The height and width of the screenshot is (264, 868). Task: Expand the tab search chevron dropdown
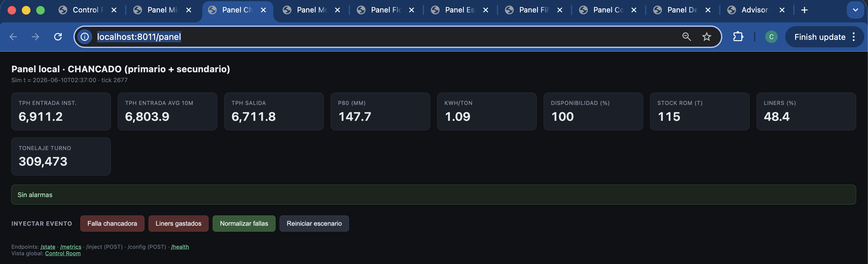click(x=855, y=10)
